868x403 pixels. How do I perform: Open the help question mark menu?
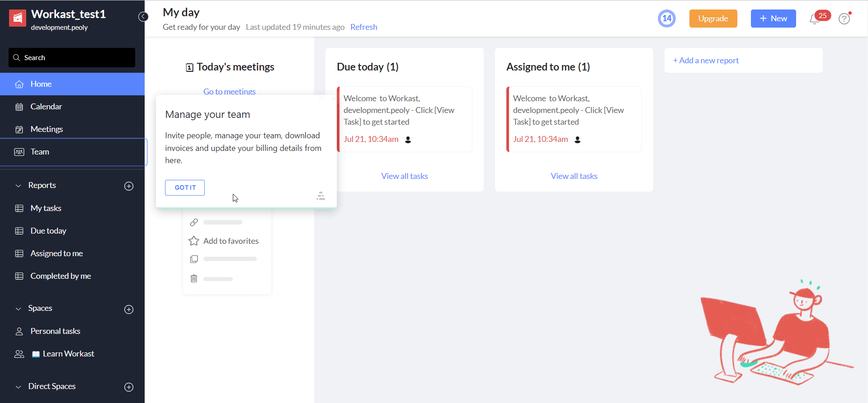pos(844,19)
